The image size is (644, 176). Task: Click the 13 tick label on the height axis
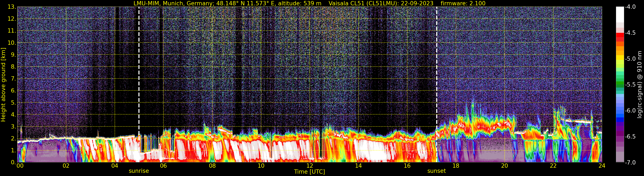12,7
